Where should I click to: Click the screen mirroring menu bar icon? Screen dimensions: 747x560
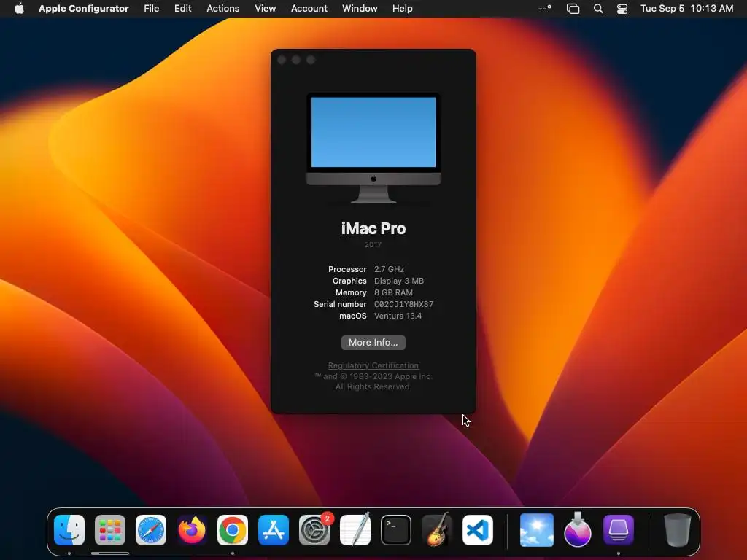(573, 9)
